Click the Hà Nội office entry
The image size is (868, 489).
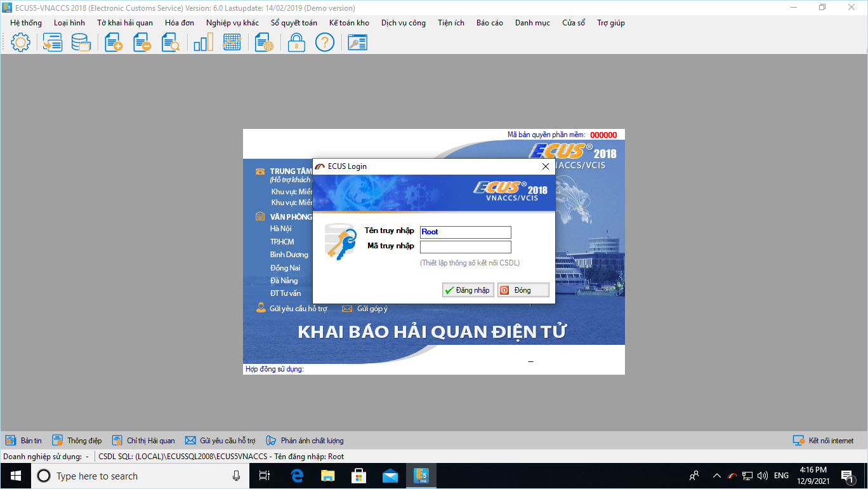pyautogui.click(x=282, y=229)
